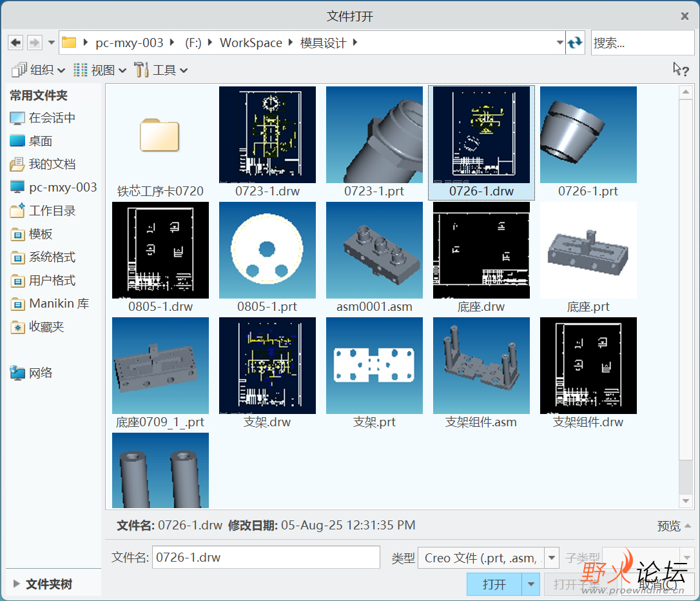700x601 pixels.
Task: Select the partially shown two-cylinder part thumbnail
Action: pos(160,470)
